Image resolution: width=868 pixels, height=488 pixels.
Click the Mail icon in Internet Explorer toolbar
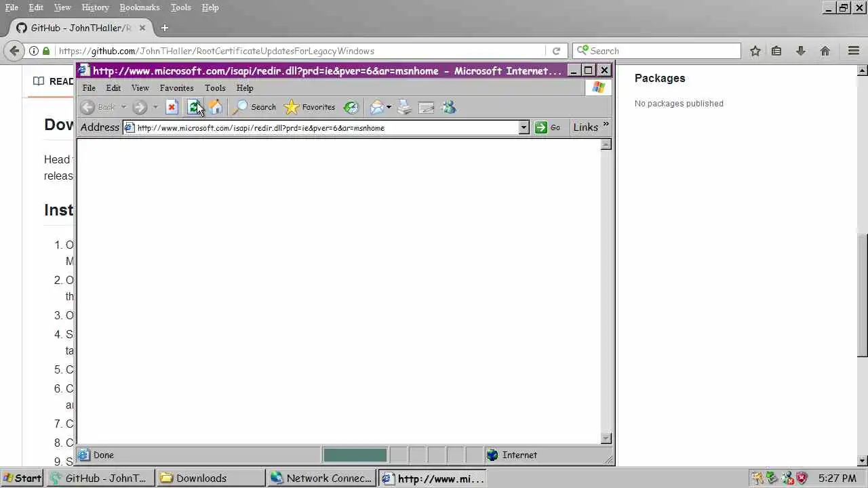(377, 107)
